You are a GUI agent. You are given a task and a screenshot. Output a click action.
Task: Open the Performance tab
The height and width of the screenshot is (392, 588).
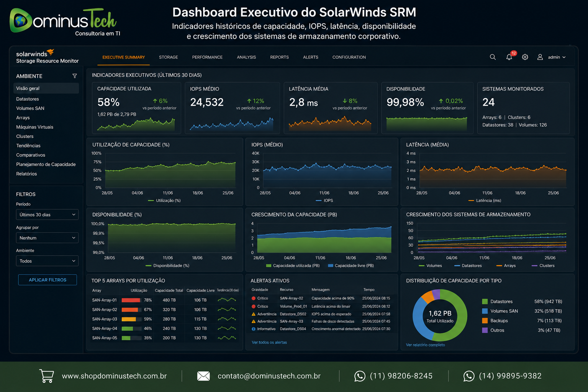(x=207, y=57)
